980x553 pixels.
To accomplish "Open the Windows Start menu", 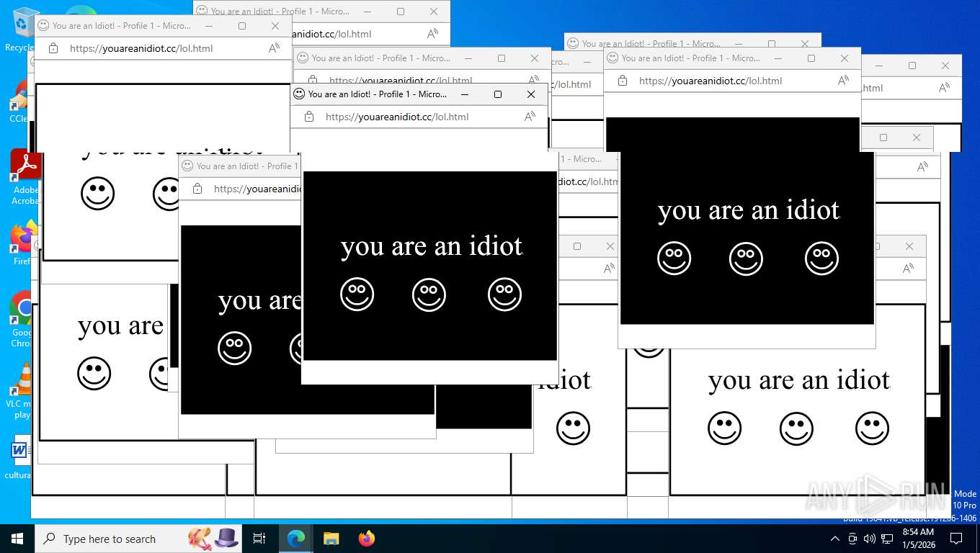I will click(x=17, y=539).
